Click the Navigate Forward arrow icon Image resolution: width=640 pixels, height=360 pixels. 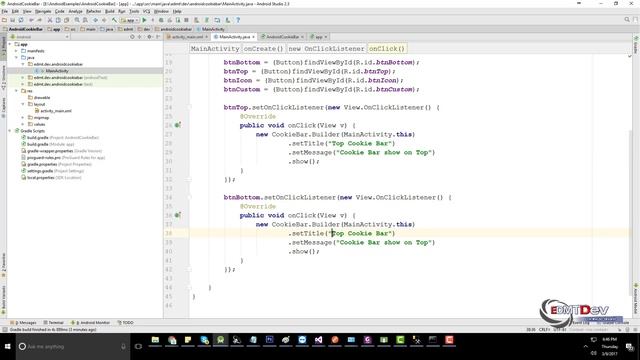tap(104, 20)
